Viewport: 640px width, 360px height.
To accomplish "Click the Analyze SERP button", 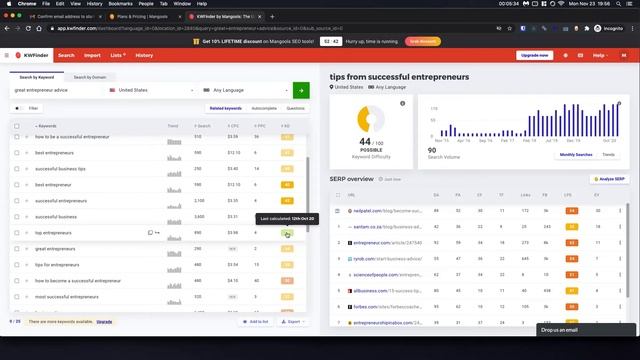I will pos(609,179).
